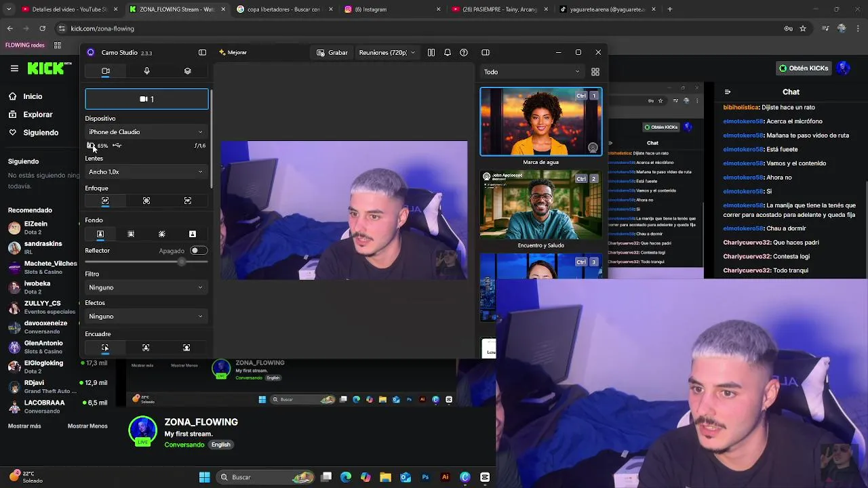Open the Camo help question mark icon
868x488 pixels.
click(464, 52)
